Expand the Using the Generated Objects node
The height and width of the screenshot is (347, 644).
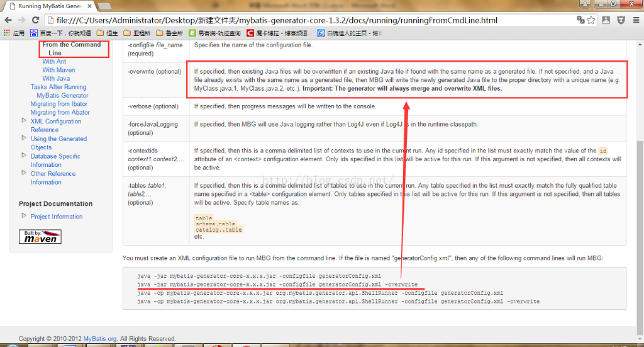click(24, 138)
